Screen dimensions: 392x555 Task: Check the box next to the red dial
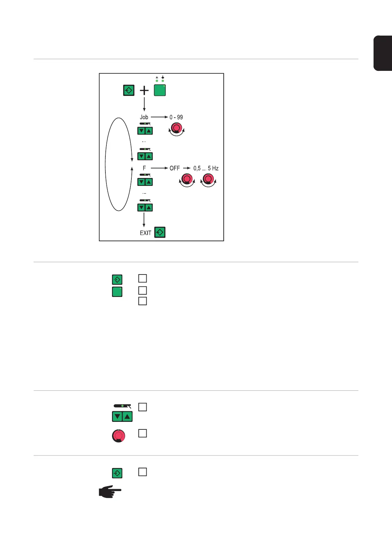[143, 433]
